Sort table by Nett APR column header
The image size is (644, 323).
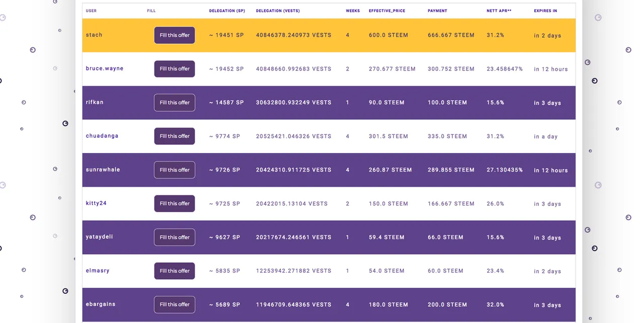[x=499, y=11]
